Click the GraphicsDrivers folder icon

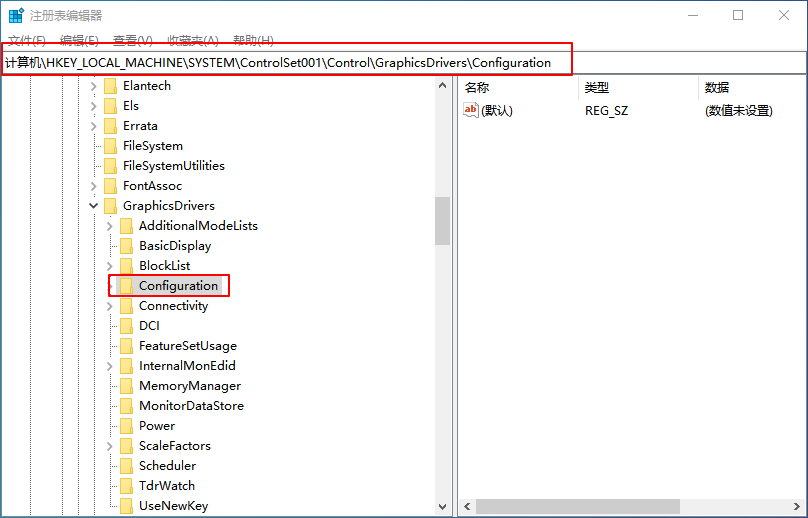click(110, 206)
